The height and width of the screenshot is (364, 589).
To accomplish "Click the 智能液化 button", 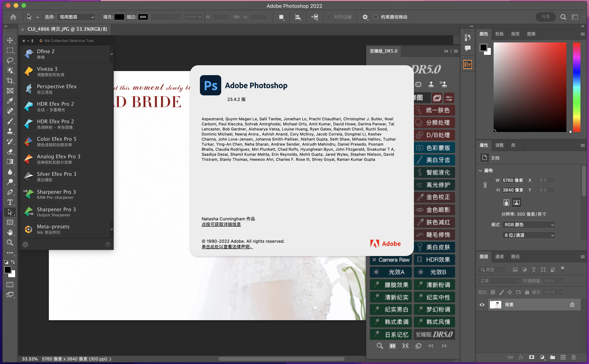I will coord(435,172).
